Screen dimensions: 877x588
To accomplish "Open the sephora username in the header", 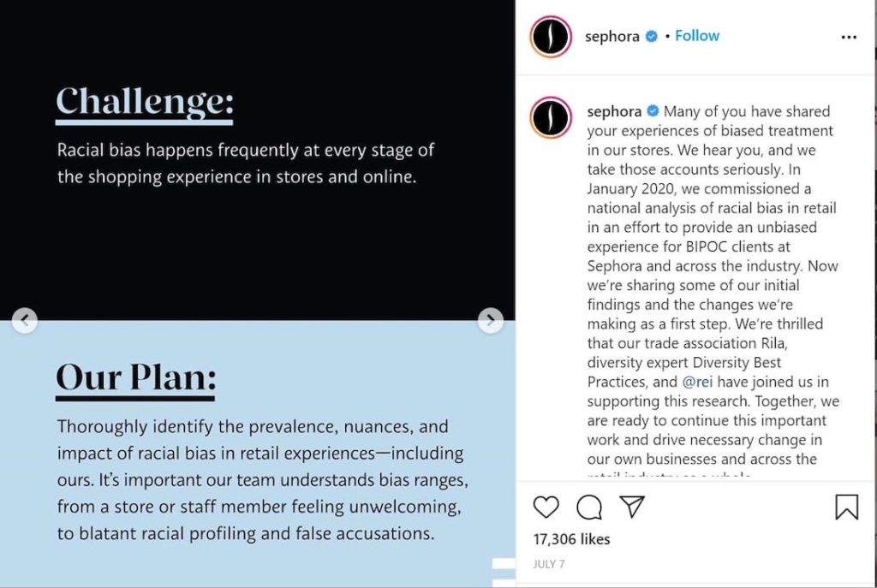I will coord(612,36).
